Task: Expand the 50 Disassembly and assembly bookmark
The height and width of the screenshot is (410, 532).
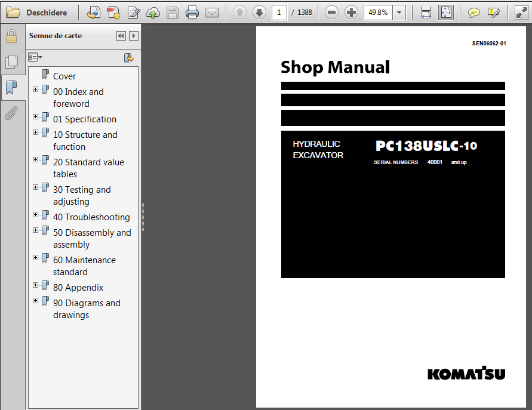Action: (x=35, y=230)
